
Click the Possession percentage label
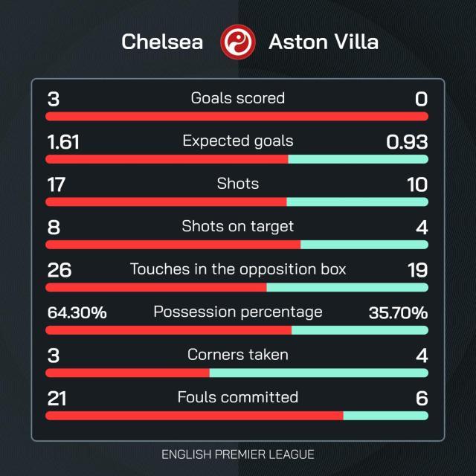click(x=237, y=312)
